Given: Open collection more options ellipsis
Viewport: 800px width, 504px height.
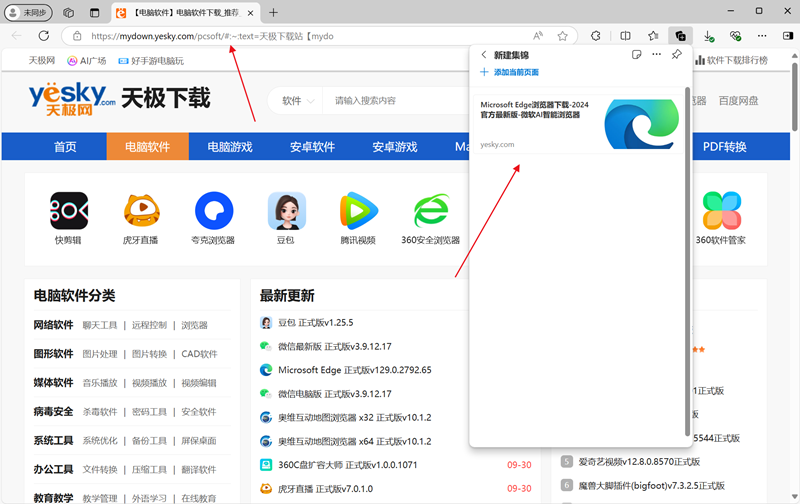Looking at the screenshot, I should point(656,54).
